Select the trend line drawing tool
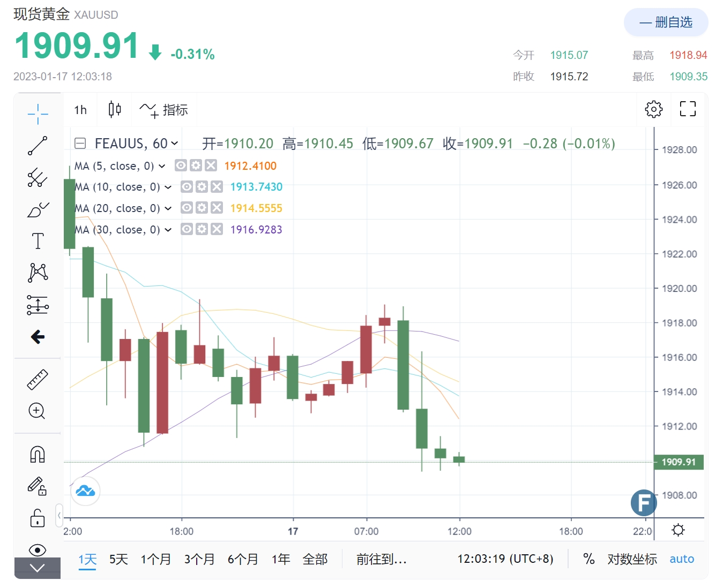This screenshot has width=723, height=588. coord(38,146)
